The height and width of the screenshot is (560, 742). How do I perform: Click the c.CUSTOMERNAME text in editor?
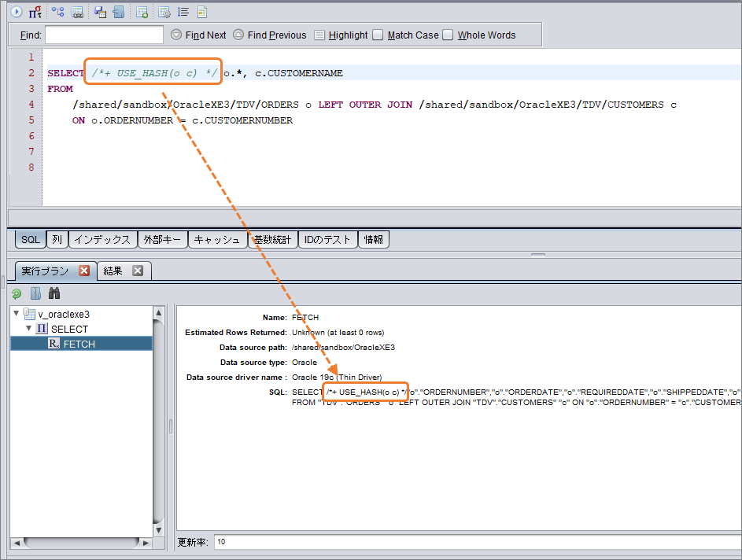click(298, 73)
